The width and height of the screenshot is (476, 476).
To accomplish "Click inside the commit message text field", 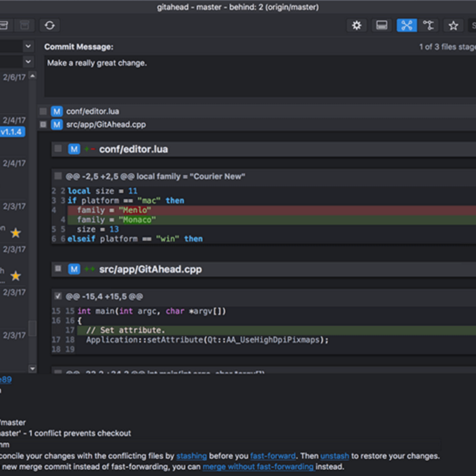I will (x=260, y=76).
